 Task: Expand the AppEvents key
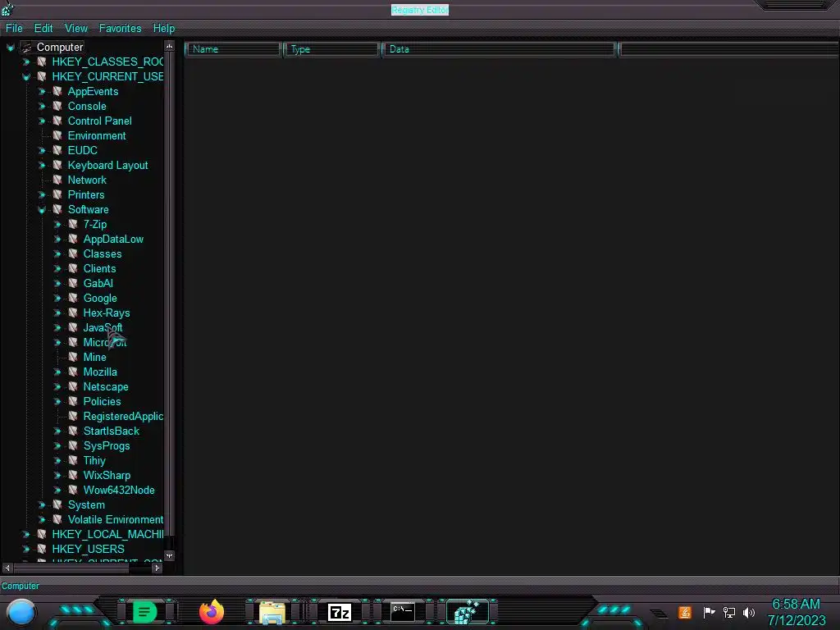[x=41, y=92]
